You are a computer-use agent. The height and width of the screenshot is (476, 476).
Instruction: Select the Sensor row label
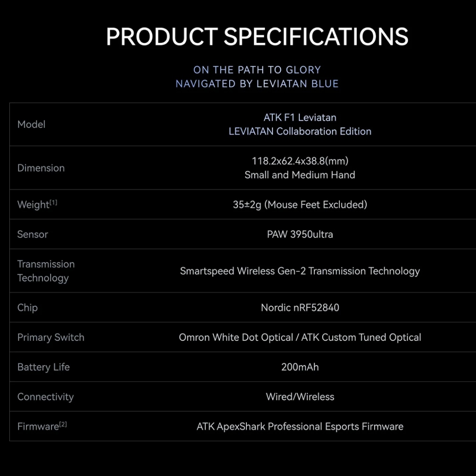(x=33, y=234)
